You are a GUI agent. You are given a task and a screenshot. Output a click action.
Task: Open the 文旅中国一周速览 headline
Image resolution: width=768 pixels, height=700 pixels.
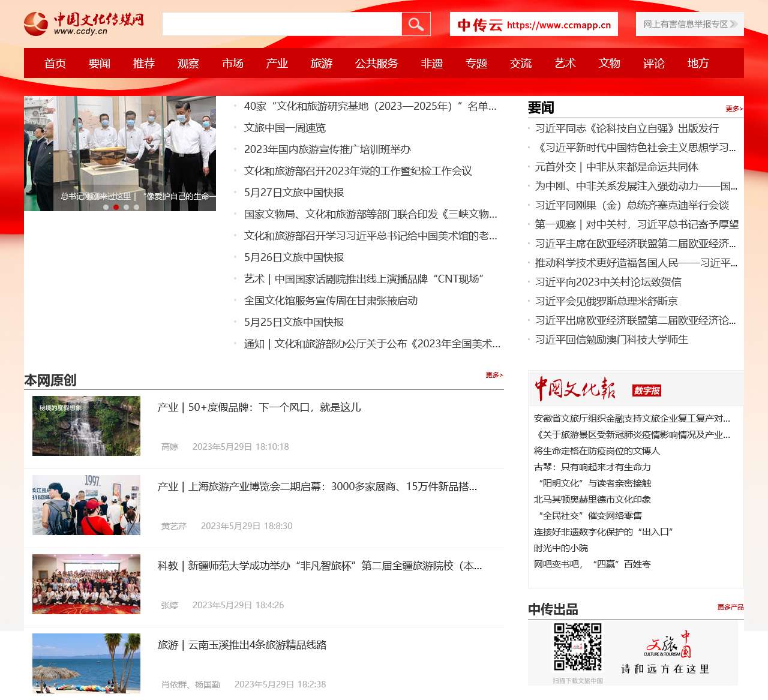(x=285, y=128)
